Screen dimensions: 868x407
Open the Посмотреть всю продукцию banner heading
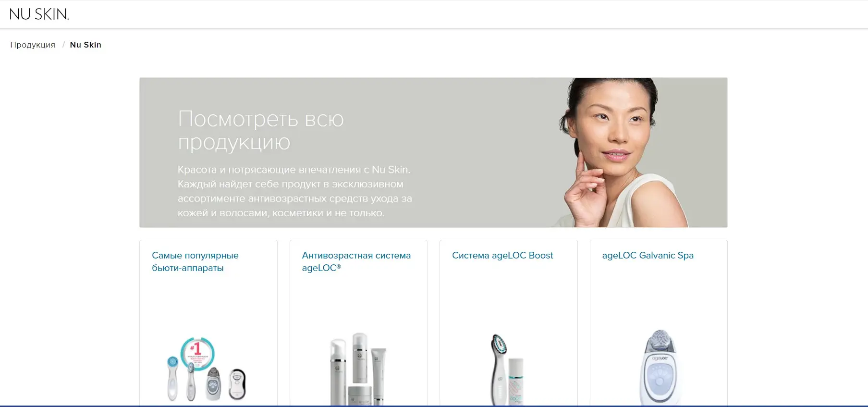(x=261, y=130)
